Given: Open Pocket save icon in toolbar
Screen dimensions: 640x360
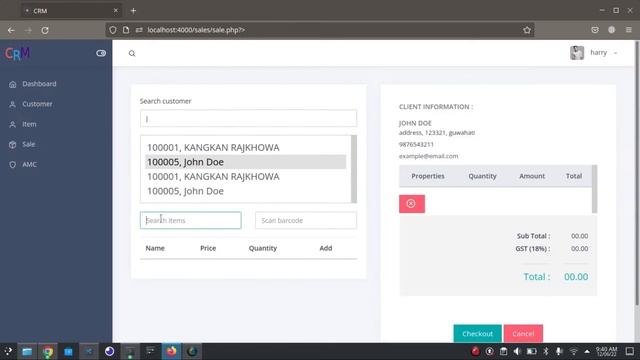Looking at the screenshot, I should pyautogui.click(x=595, y=30).
